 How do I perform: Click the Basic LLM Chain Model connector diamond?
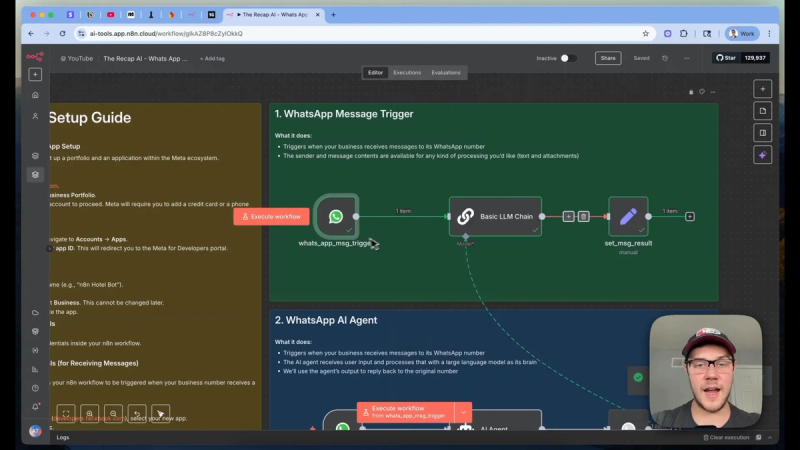tap(465, 237)
